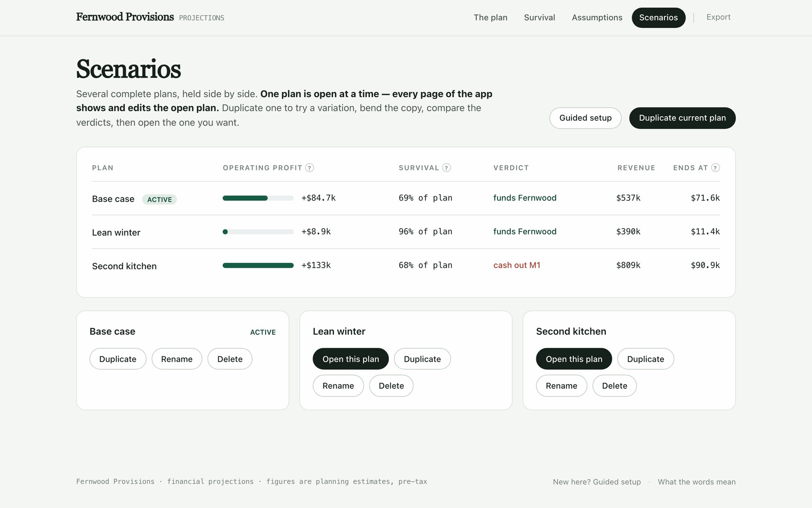Viewport: 812px width, 508px height.
Task: Click the Lean winter row name
Action: pos(116,233)
